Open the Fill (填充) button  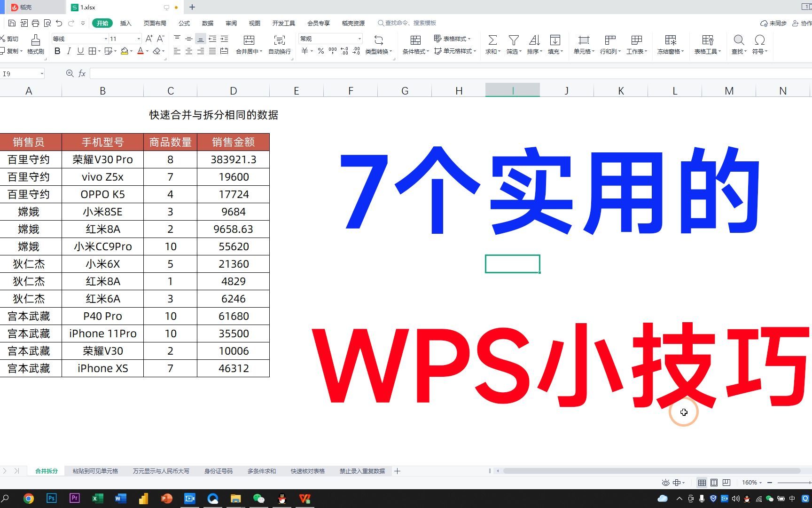(555, 44)
